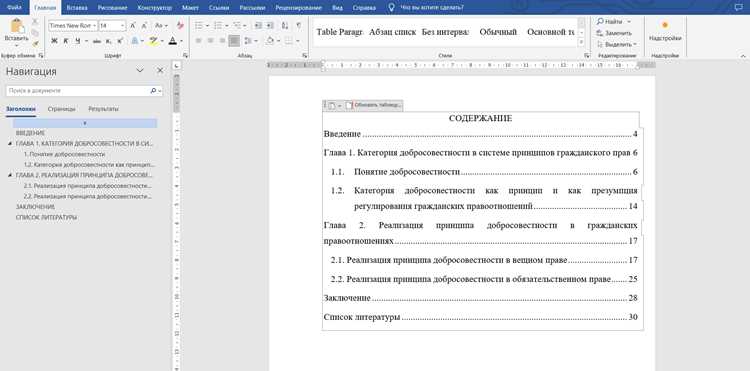Align text left

(x=199, y=41)
